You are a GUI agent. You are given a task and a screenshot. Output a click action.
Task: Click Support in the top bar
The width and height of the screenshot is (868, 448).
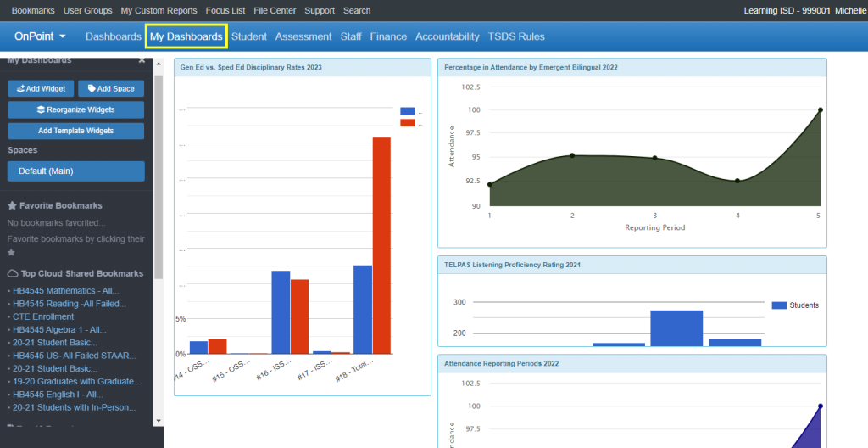coord(320,10)
